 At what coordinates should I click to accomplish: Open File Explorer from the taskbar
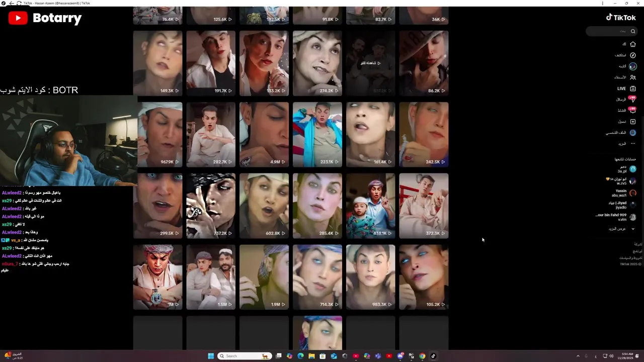(311, 356)
